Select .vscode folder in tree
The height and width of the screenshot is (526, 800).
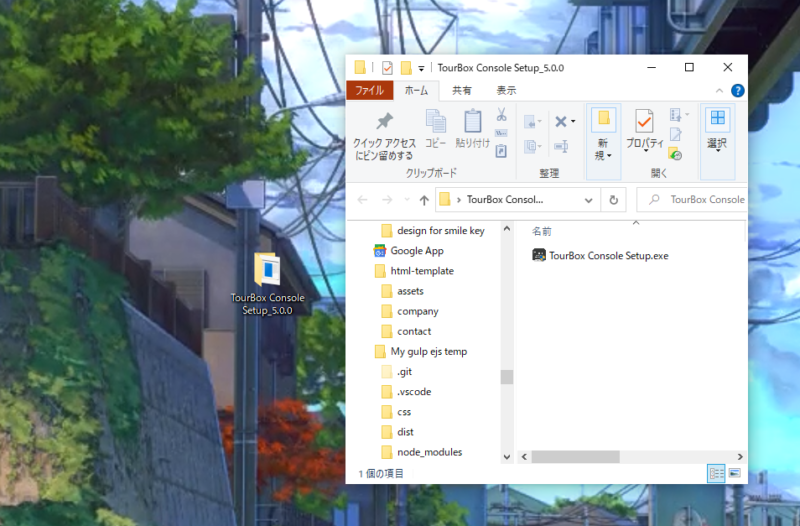[x=406, y=392]
